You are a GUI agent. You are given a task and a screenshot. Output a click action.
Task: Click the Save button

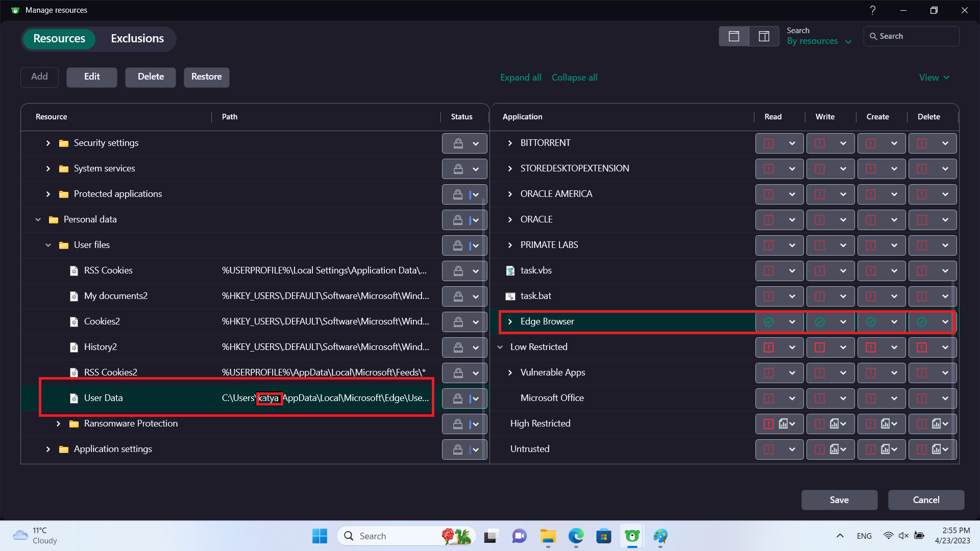tap(839, 500)
